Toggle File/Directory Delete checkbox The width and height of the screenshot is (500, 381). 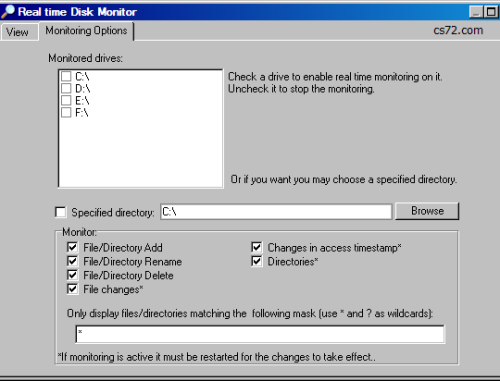pos(72,275)
